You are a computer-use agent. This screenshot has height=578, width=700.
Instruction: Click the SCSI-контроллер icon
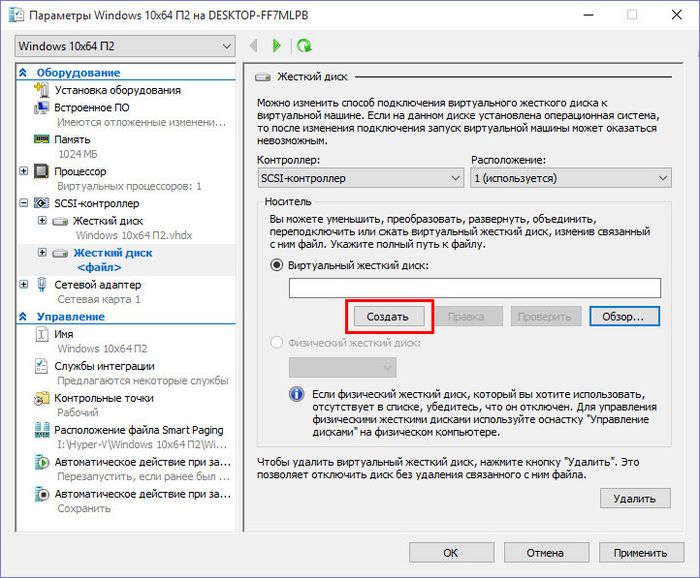42,203
